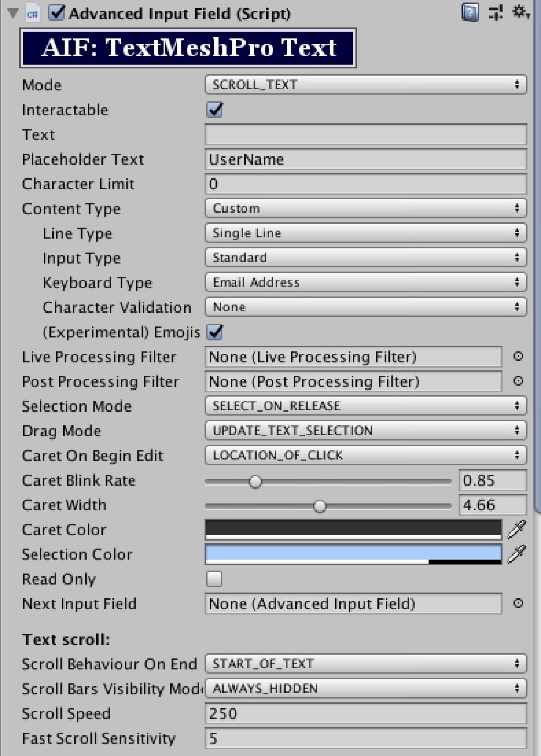
Task: Open the Character Validation dropdown
Action: click(366, 307)
